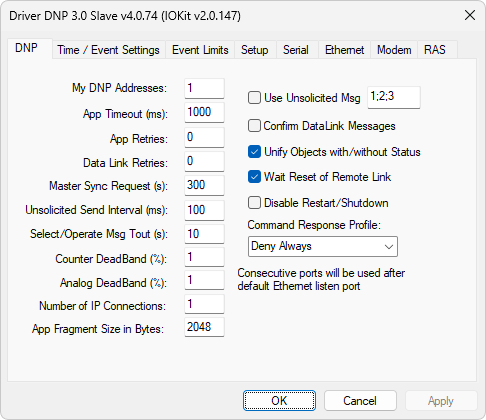Image resolution: width=486 pixels, height=420 pixels.
Task: Open the Ethernet tab
Action: [x=344, y=50]
